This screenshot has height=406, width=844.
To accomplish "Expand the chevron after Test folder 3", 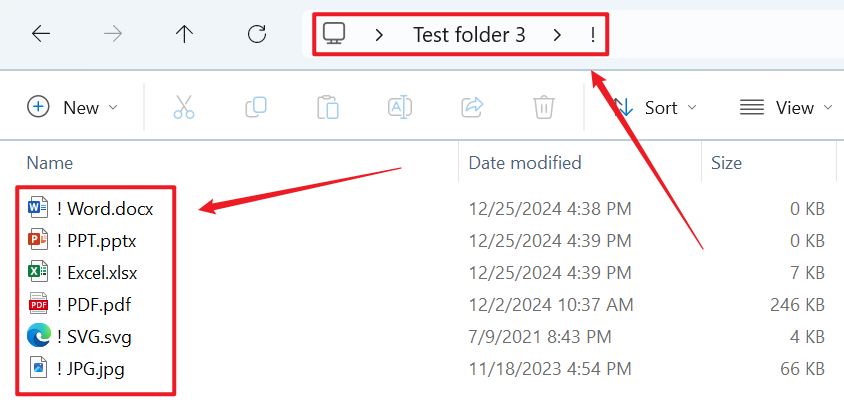I will click(556, 35).
